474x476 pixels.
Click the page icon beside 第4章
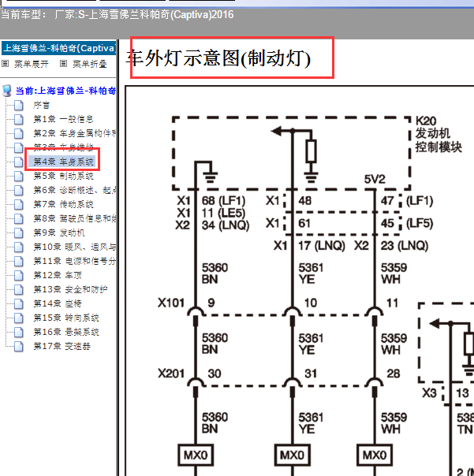tap(19, 162)
